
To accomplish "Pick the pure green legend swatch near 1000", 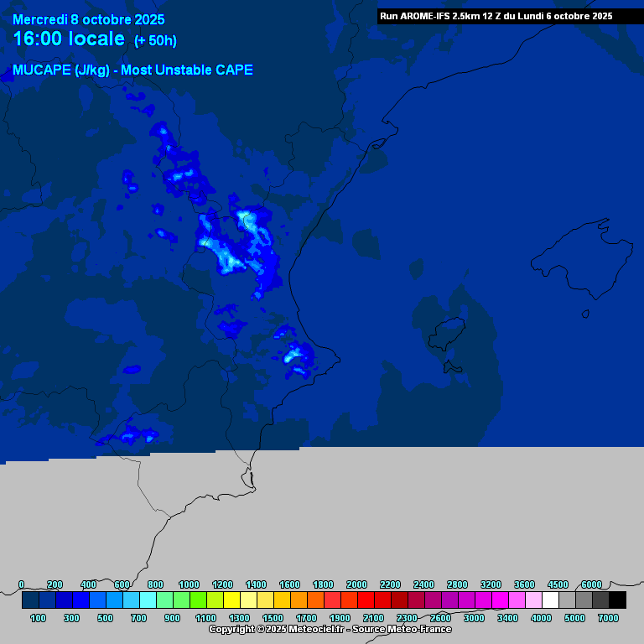I will point(198,600).
